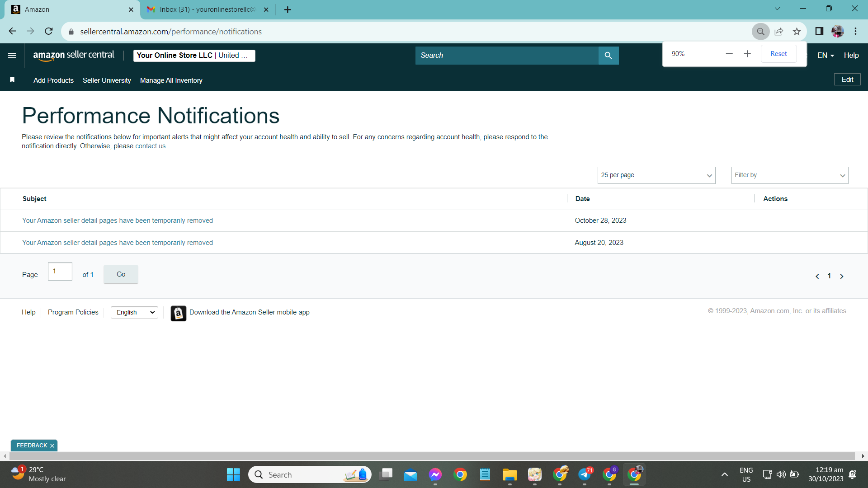
Task: Click the browser address bar URL
Action: coord(171,32)
